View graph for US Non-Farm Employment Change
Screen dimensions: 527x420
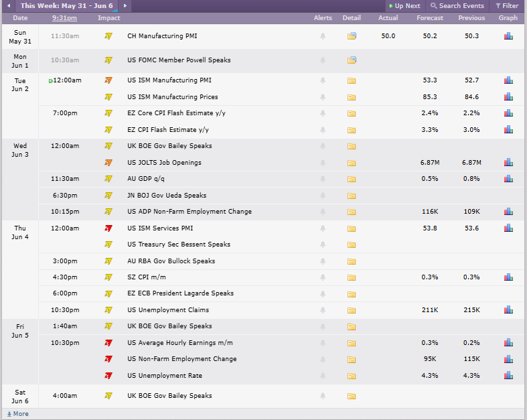[508, 359]
